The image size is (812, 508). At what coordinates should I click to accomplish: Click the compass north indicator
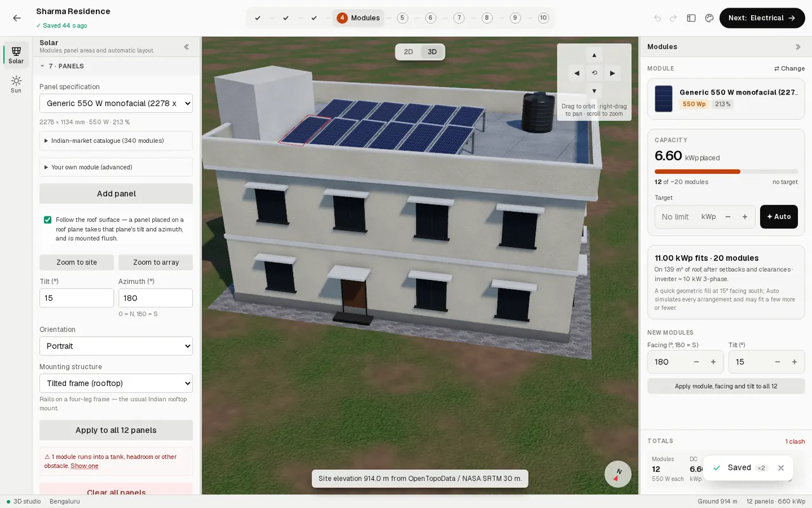tap(617, 474)
